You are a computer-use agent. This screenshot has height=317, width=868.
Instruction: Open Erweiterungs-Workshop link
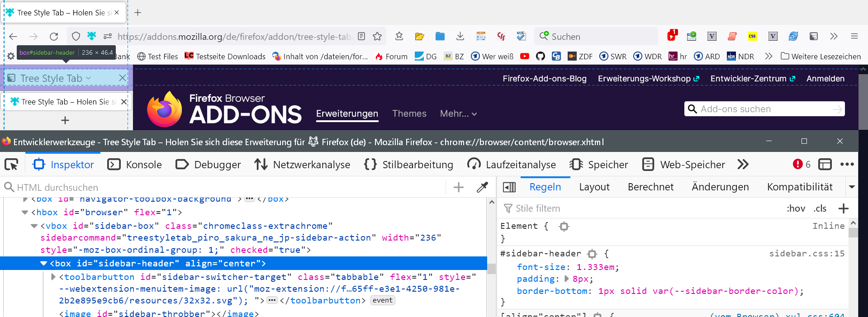coord(649,78)
